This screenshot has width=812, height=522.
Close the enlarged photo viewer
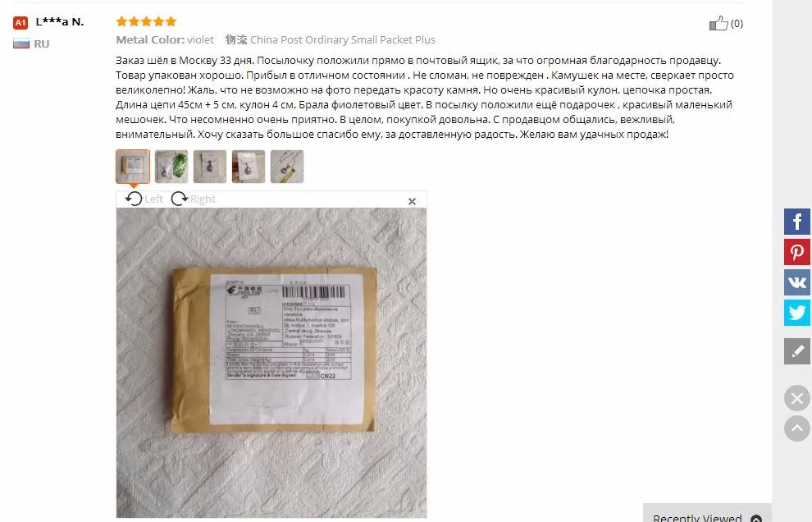tap(413, 201)
